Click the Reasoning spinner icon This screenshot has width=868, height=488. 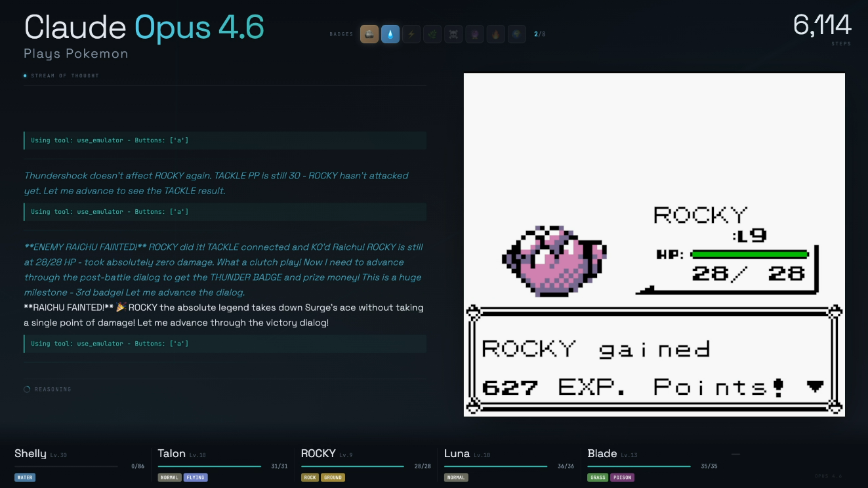[27, 389]
